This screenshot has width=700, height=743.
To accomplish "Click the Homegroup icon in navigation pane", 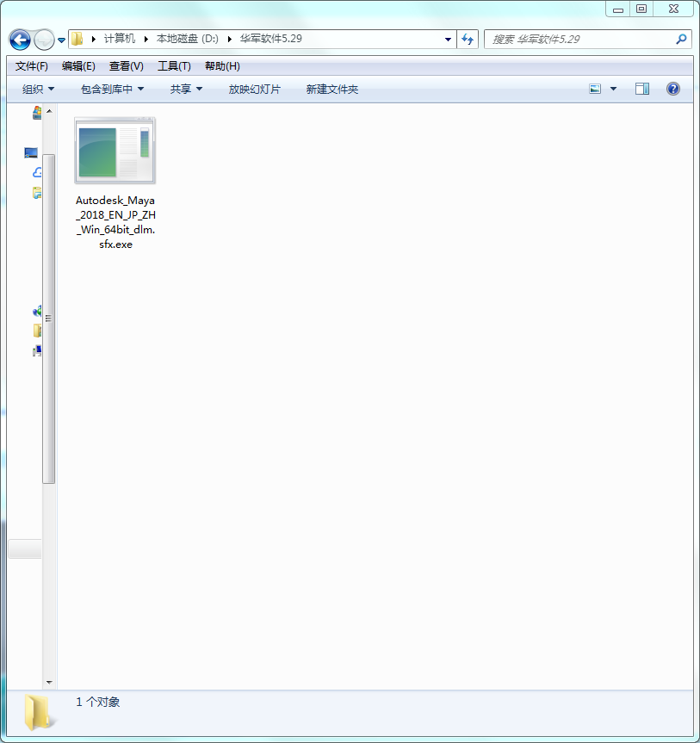I will (37, 311).
